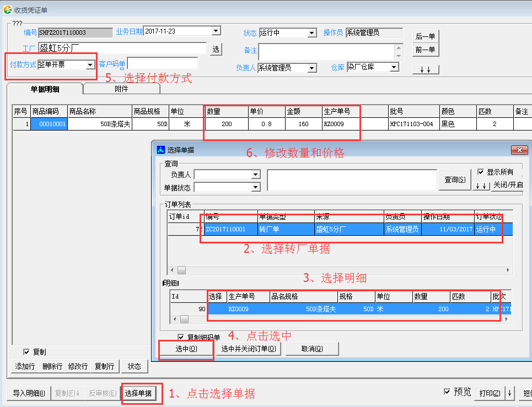Switch to the 附件 tab

click(121, 89)
